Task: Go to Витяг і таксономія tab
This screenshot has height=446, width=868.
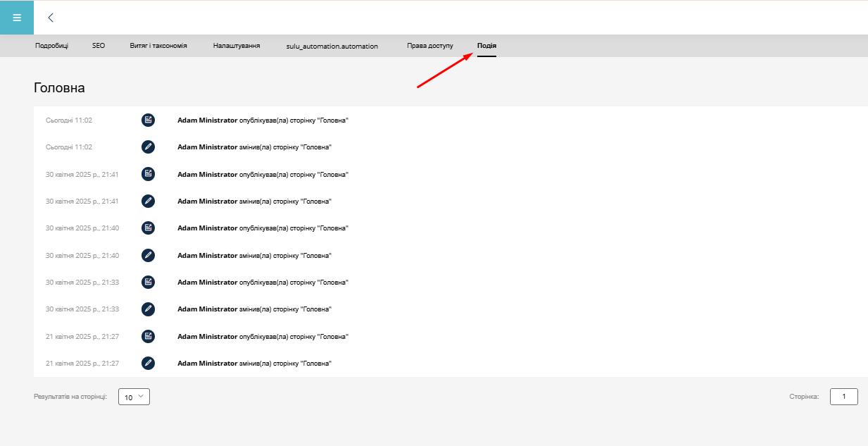Action: [x=158, y=46]
